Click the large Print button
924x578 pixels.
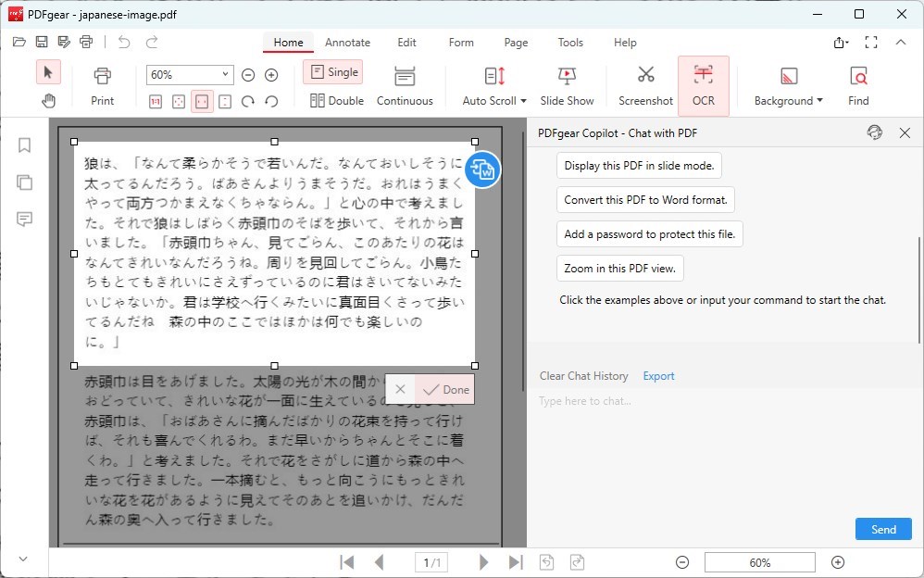coord(102,86)
